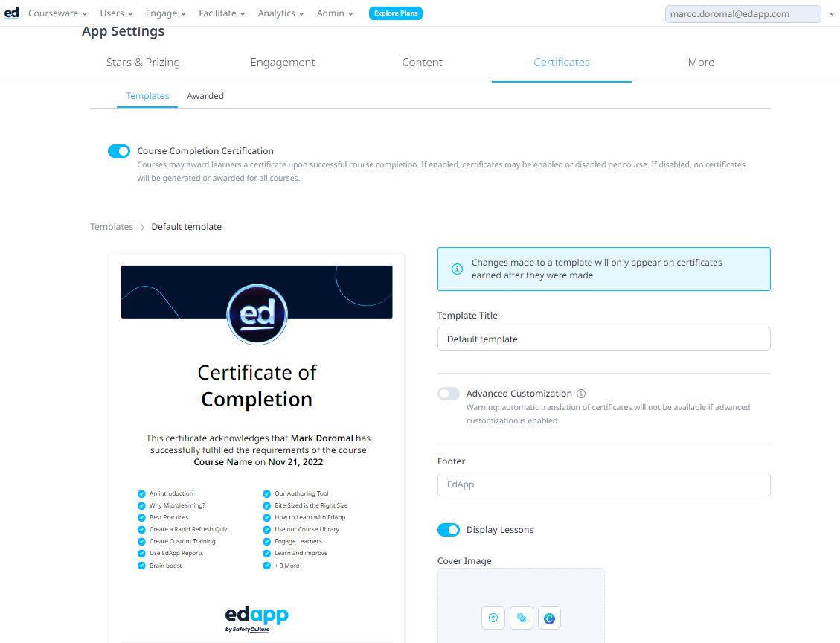Open the image library icon for the cover

click(522, 618)
